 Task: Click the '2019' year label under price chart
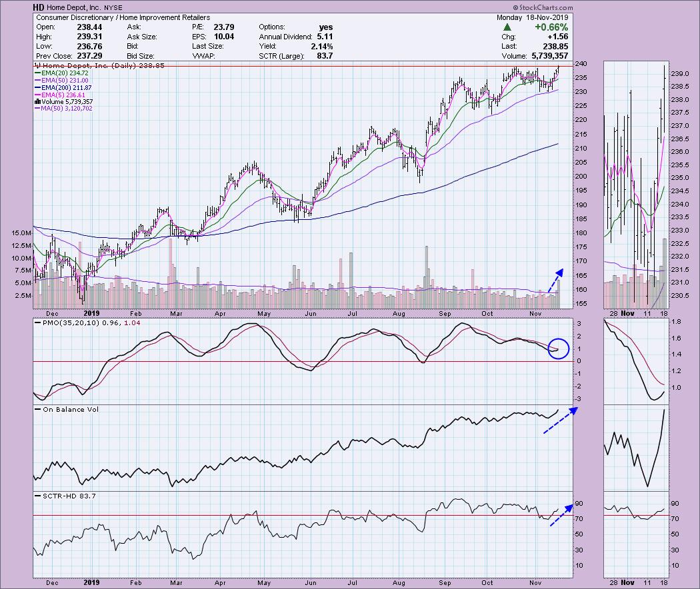[91, 313]
